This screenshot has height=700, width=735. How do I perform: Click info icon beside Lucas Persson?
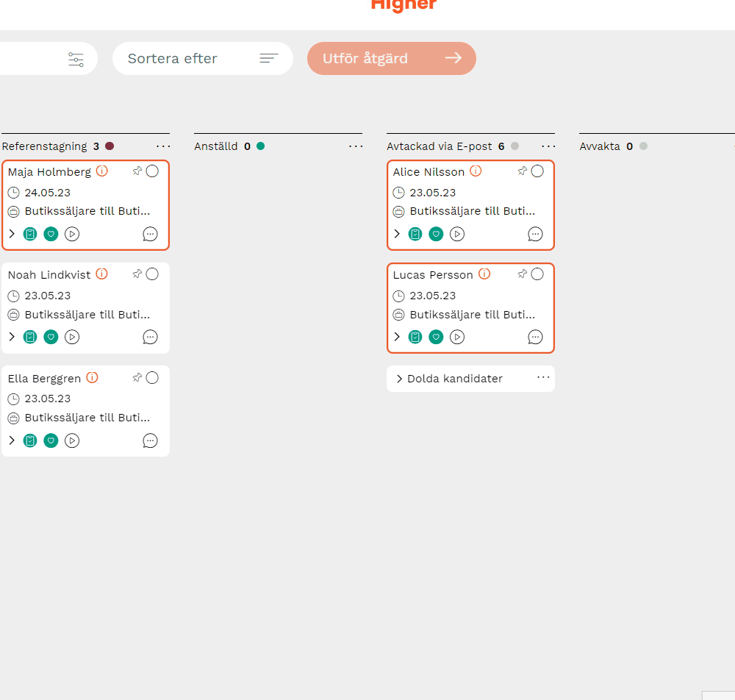click(x=484, y=274)
